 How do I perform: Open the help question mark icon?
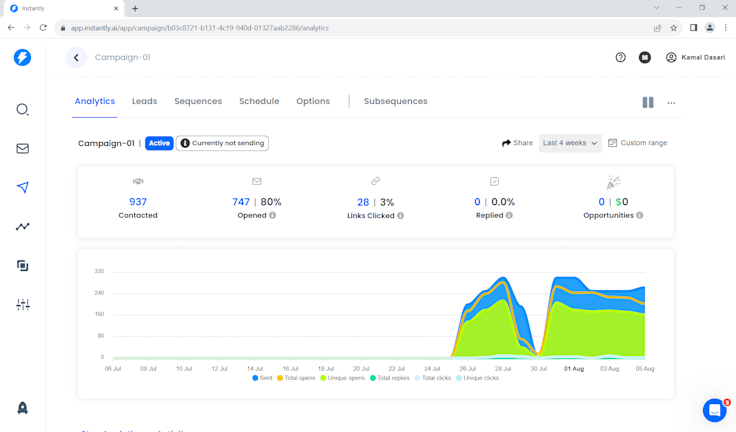tap(621, 57)
